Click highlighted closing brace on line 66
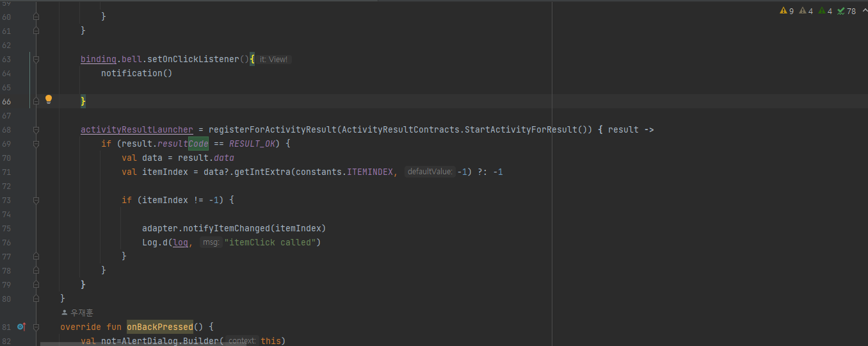The image size is (868, 346). tap(83, 101)
